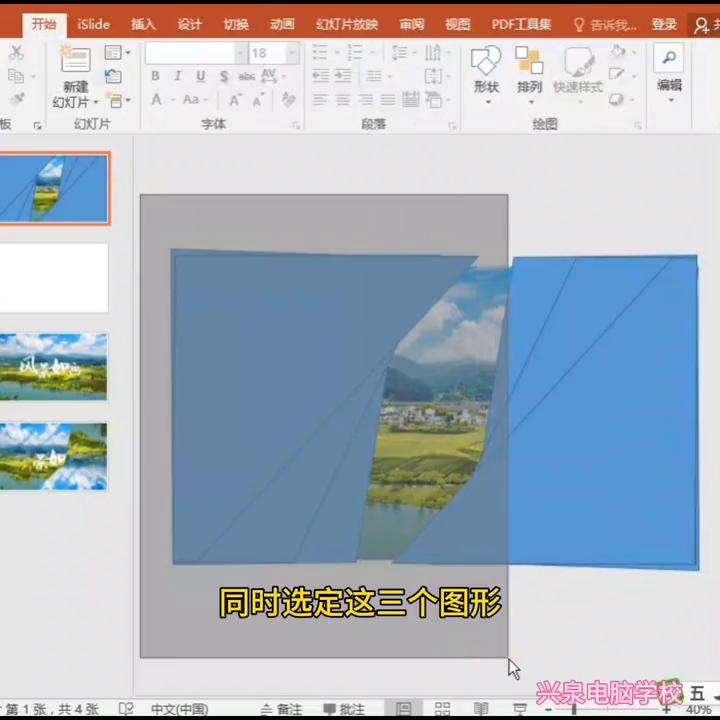Open the font size 18 dropdown
This screenshot has height=720, width=720.
(292, 53)
